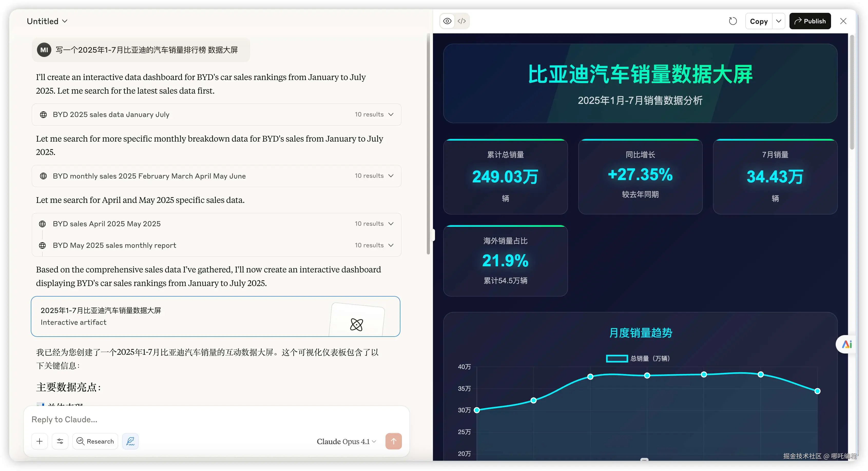The image size is (868, 471).
Task: Click the 7月销量 34.43万 card
Action: (775, 177)
